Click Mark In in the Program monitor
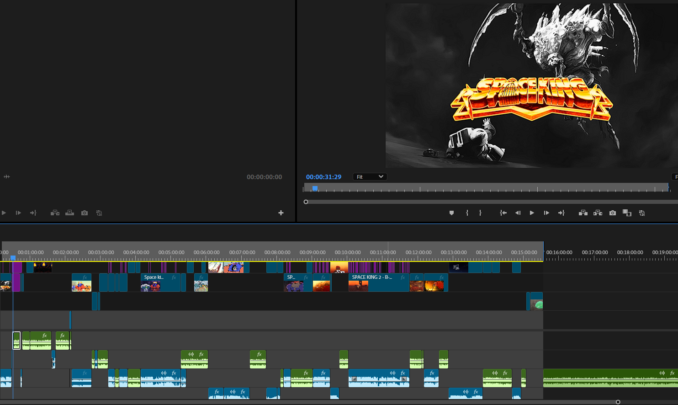This screenshot has height=405, width=678. [x=467, y=213]
